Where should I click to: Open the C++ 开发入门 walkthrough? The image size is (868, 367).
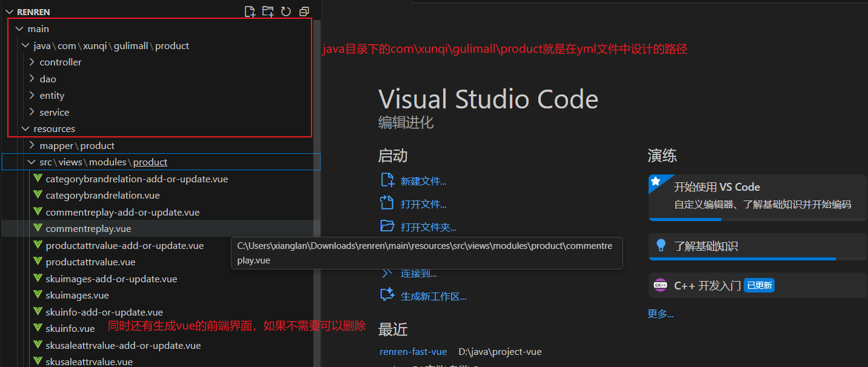click(x=758, y=285)
